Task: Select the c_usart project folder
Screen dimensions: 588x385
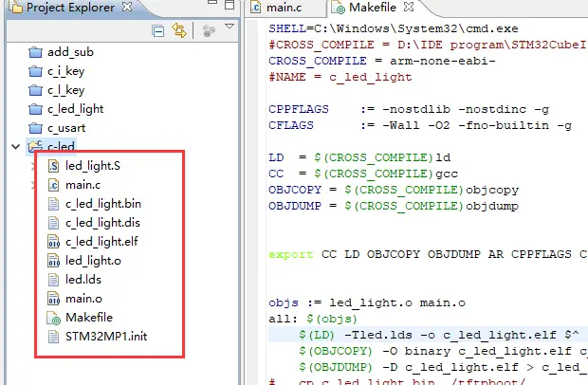Action: 66,128
